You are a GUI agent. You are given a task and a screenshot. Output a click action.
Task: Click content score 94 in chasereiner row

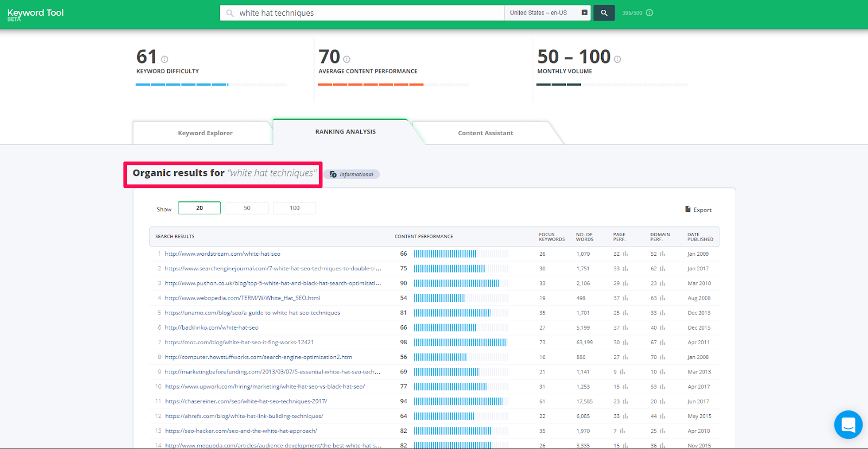[x=404, y=401]
